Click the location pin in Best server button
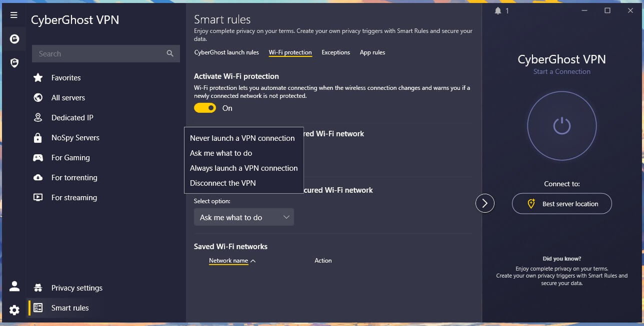Viewport: 644px width, 326px height. coord(531,204)
